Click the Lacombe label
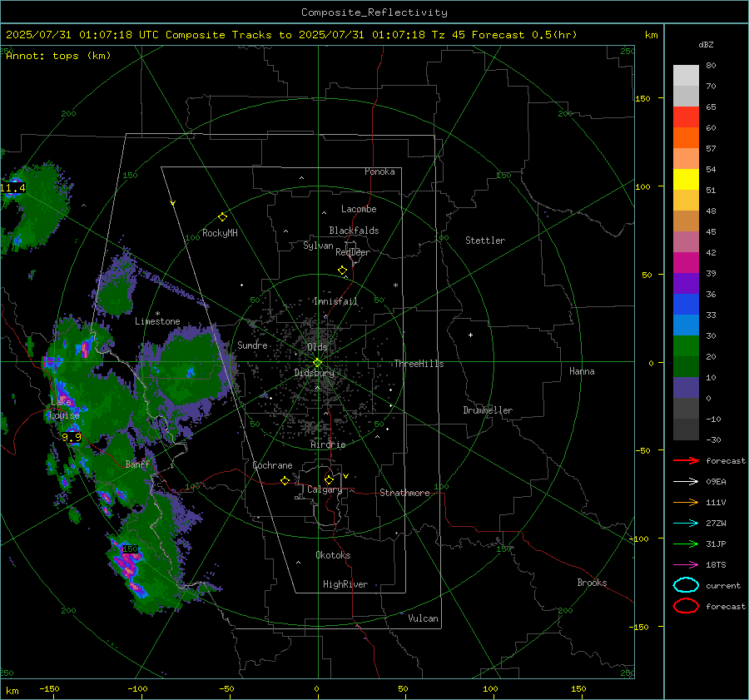 (x=359, y=209)
